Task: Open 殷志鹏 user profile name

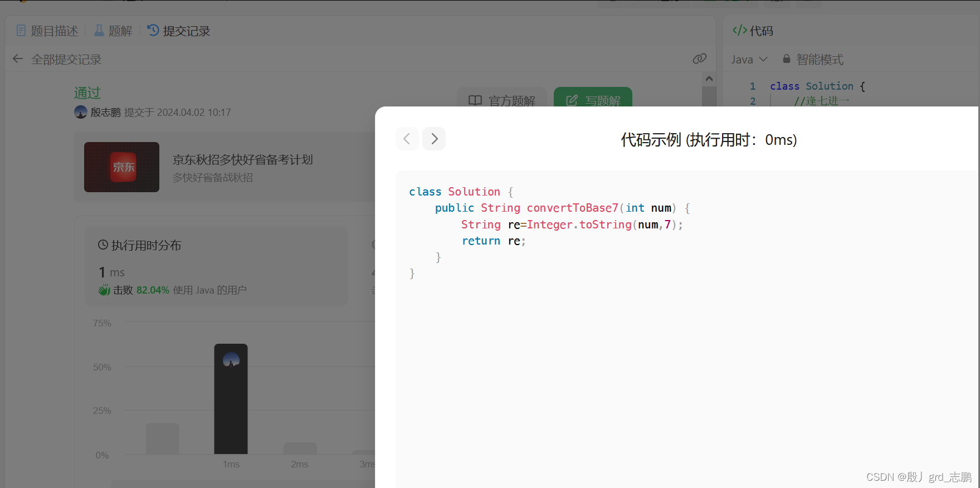Action: (x=105, y=113)
